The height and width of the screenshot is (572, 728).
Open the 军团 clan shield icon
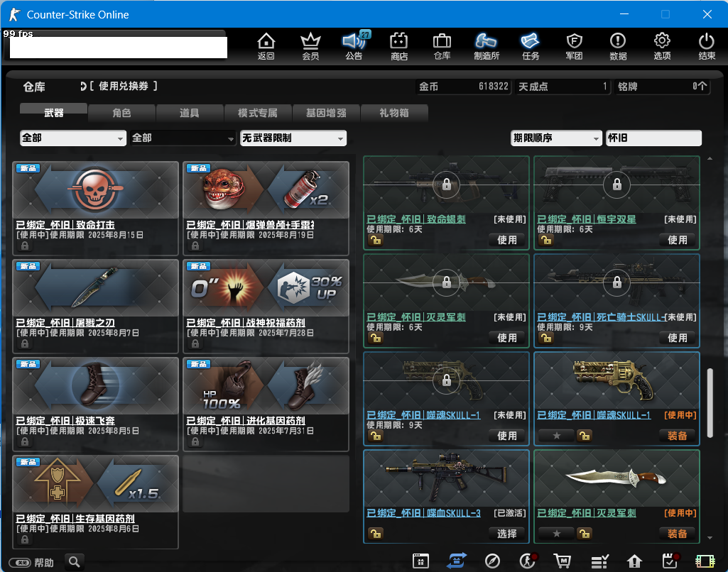575,46
